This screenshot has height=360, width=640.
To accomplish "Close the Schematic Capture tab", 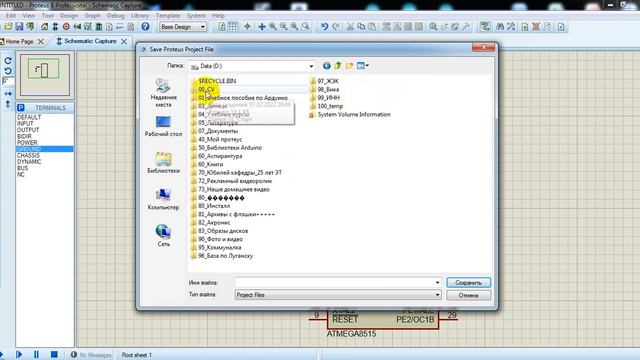I will pos(124,41).
